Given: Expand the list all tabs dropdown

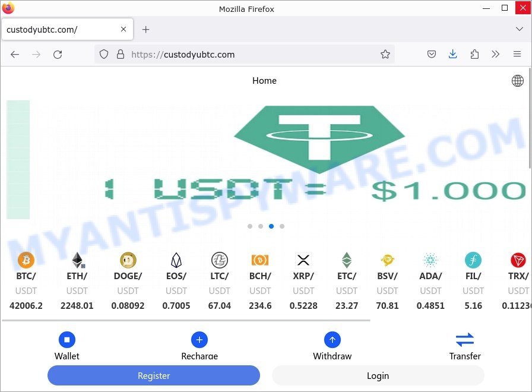Looking at the screenshot, I should [x=519, y=29].
